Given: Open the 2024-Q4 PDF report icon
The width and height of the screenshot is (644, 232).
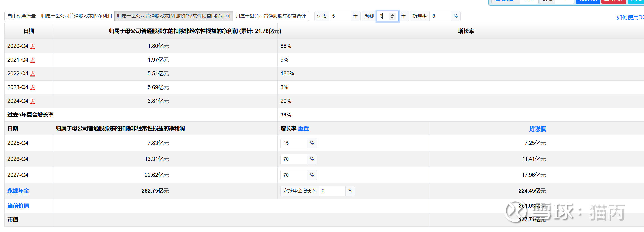Looking at the screenshot, I should coord(33,101).
